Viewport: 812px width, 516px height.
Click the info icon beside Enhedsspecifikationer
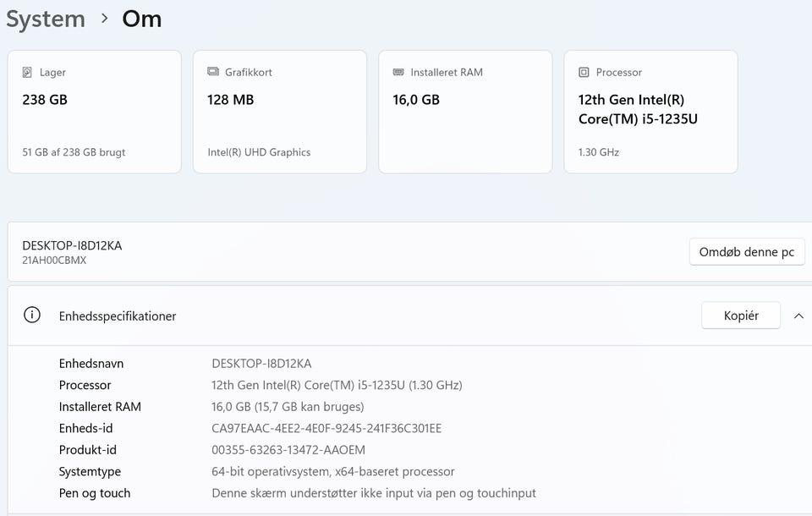[32, 316]
